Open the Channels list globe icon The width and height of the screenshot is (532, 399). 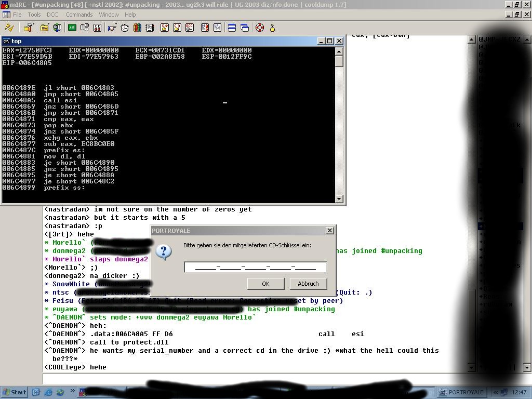[x=57, y=28]
